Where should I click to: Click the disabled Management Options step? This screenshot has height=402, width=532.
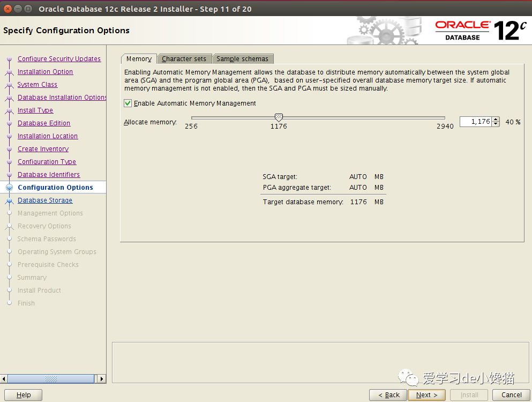50,213
